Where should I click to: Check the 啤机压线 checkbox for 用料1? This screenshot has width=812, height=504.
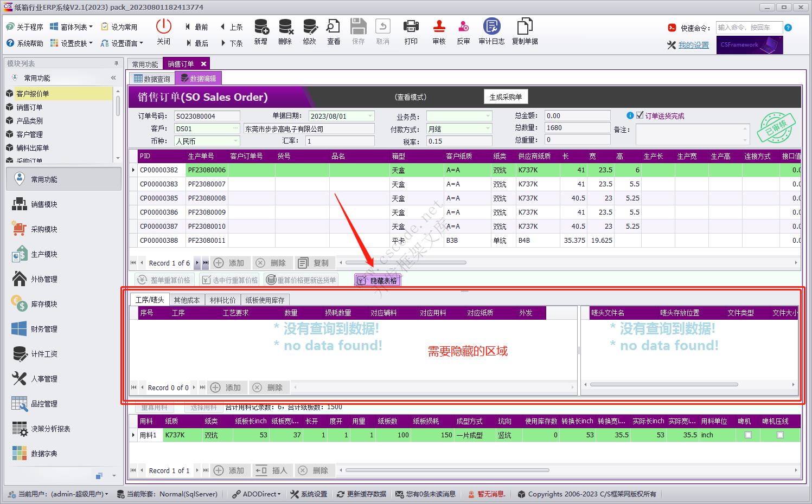(779, 435)
